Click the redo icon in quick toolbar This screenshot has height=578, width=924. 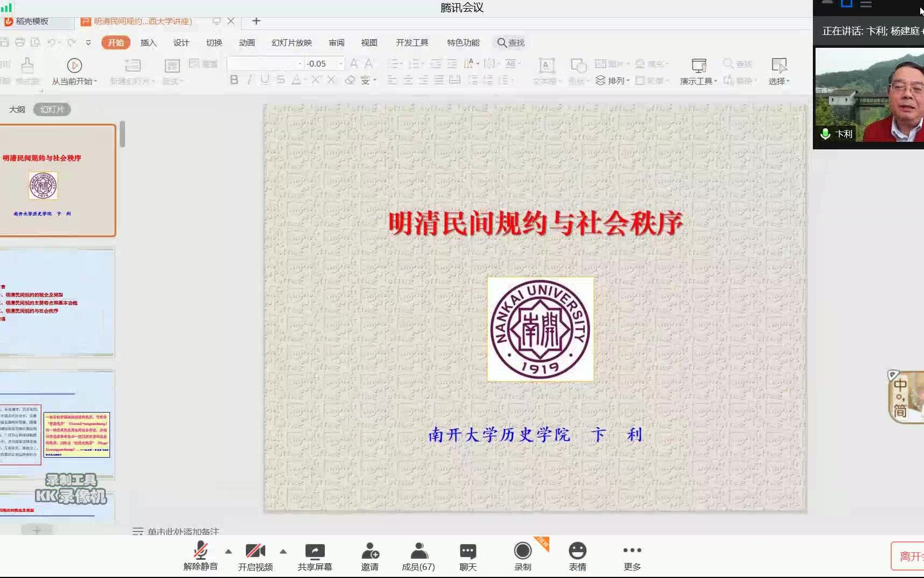click(71, 42)
